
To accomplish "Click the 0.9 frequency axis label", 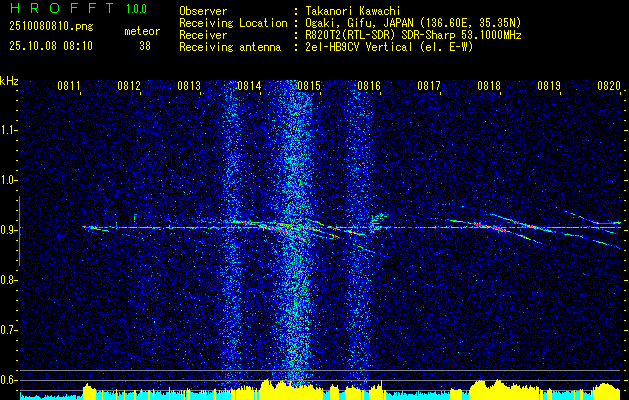I will point(7,230).
